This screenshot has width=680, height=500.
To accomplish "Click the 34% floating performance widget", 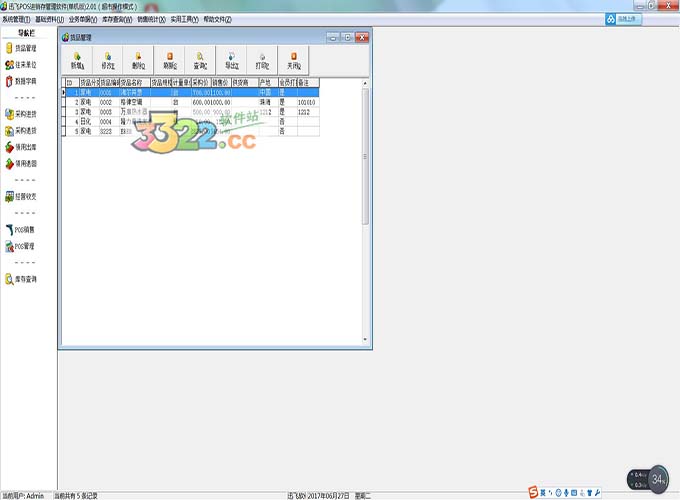I will point(658,477).
